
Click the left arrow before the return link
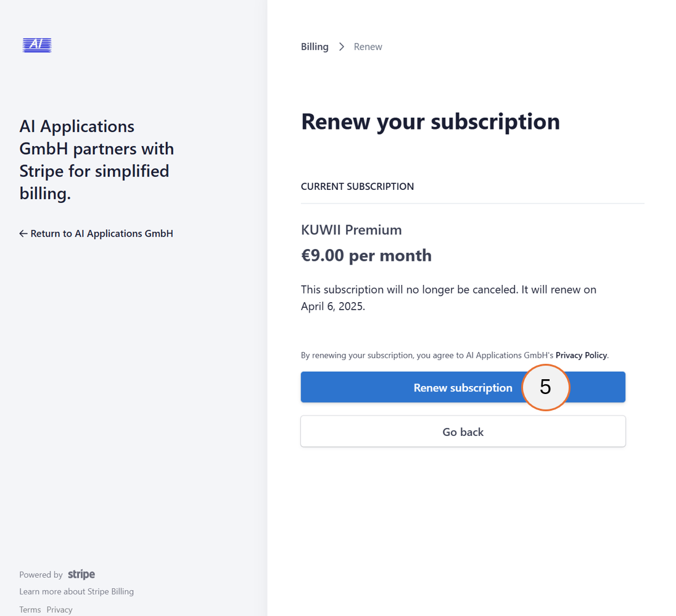tap(23, 233)
